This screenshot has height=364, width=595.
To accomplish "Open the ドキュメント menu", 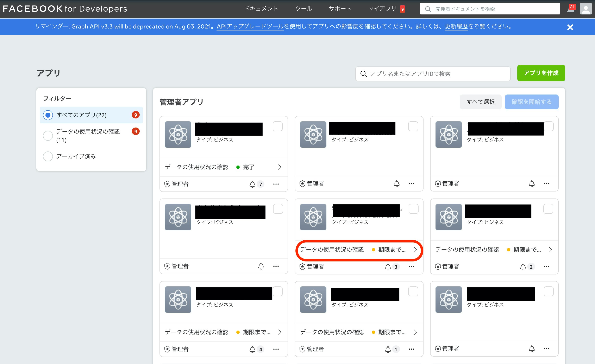I will (261, 9).
